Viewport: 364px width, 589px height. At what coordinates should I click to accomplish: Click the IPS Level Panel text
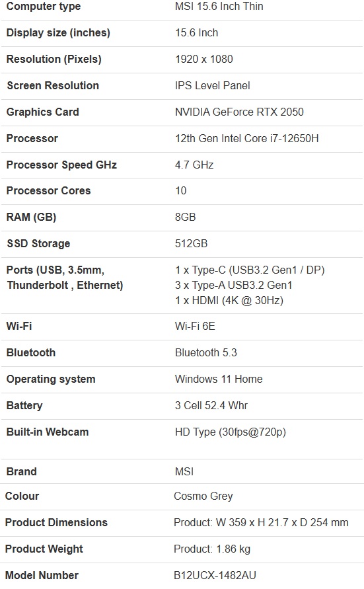213,86
